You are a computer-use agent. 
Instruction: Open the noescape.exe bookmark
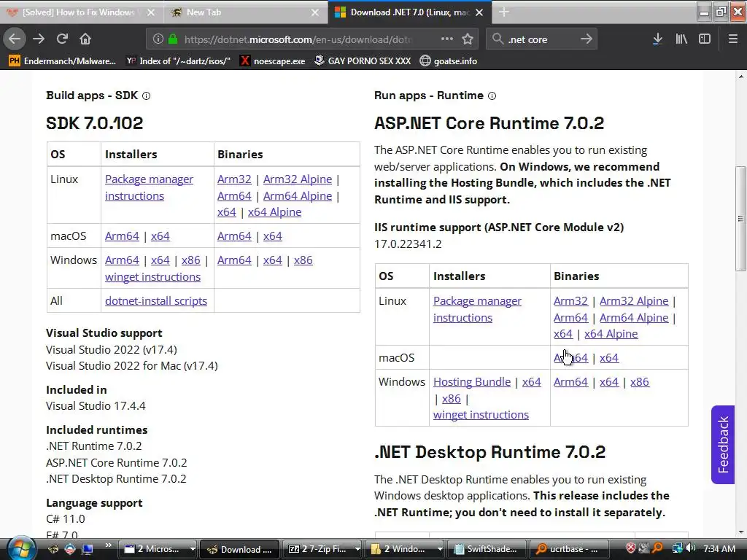[x=273, y=61]
